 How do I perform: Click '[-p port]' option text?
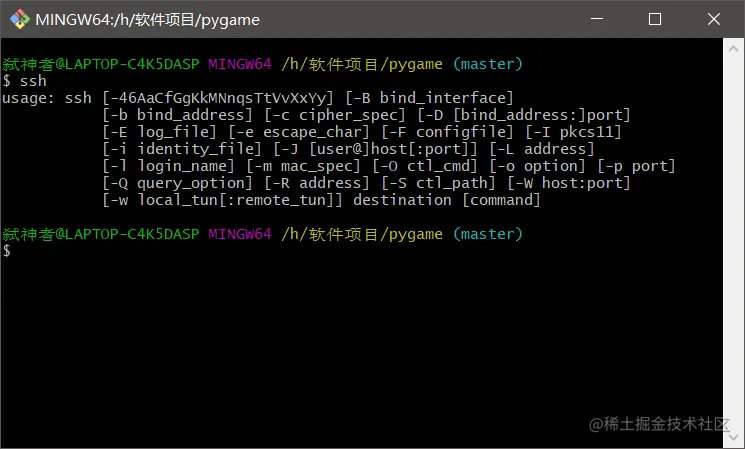click(637, 166)
